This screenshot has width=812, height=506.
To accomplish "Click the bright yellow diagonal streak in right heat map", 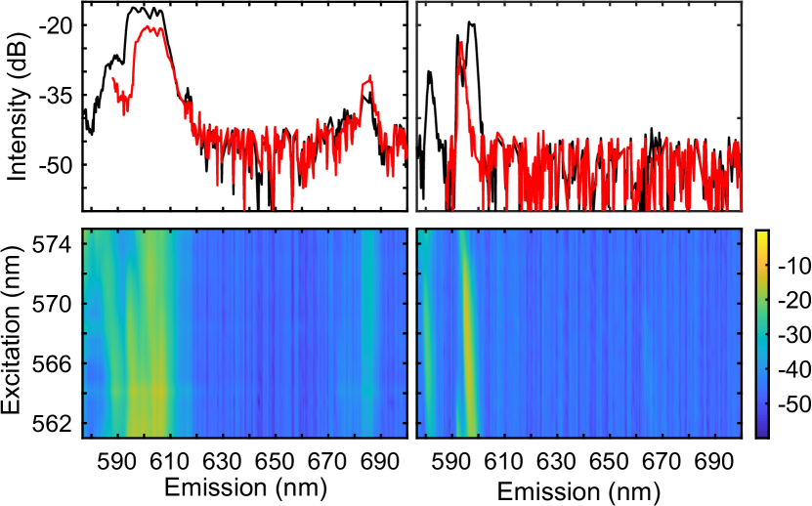I will coord(467,337).
